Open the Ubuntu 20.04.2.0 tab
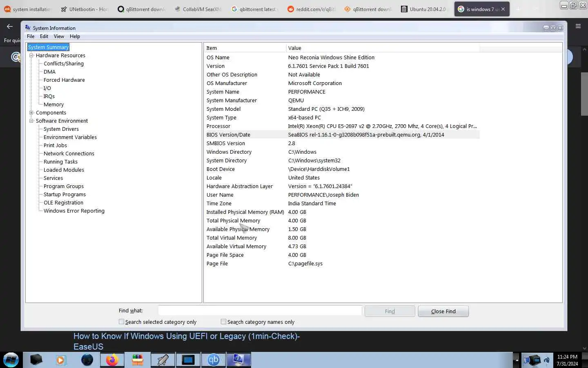This screenshot has width=588, height=368. [x=424, y=9]
